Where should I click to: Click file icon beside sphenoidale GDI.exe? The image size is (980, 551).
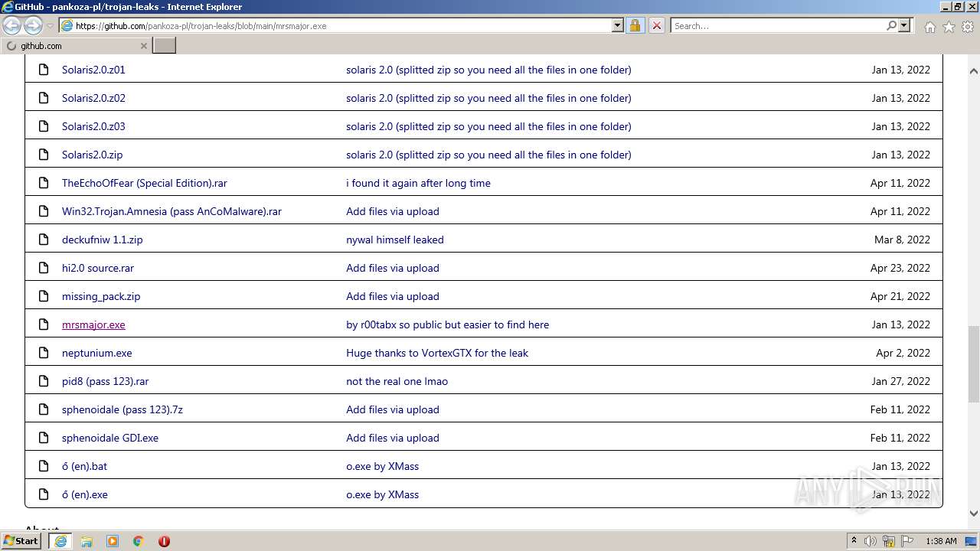[x=44, y=438]
